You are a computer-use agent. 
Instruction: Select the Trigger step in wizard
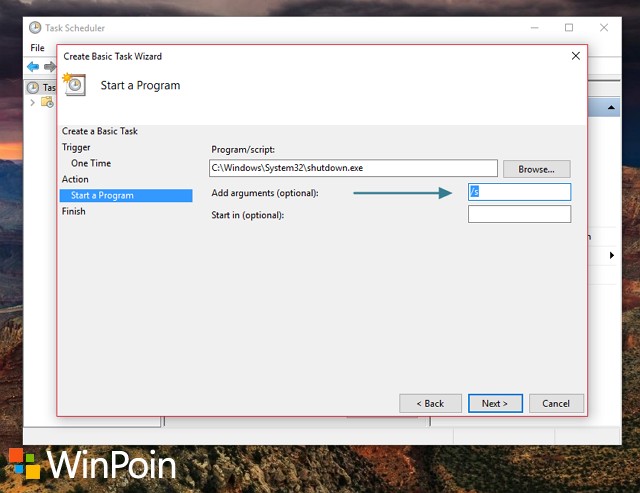click(76, 147)
